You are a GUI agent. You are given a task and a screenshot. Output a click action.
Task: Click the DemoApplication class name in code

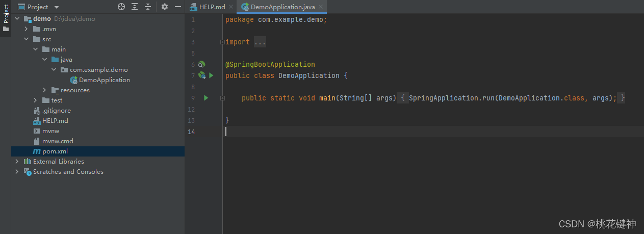click(309, 75)
